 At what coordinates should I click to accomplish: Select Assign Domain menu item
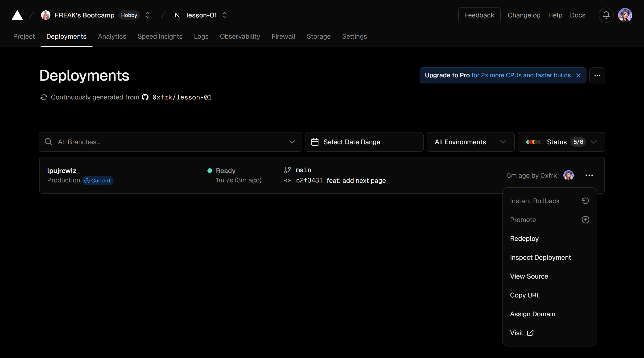pos(549,314)
